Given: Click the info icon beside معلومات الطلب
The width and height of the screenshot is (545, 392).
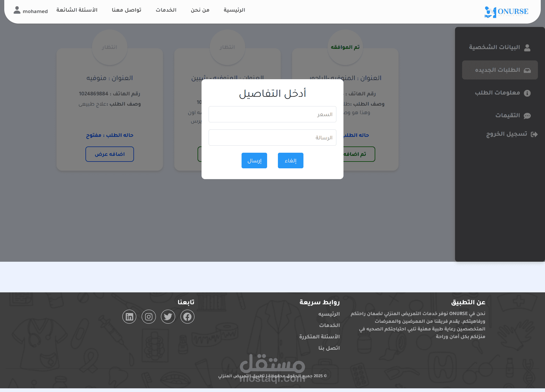Looking at the screenshot, I should 527,93.
